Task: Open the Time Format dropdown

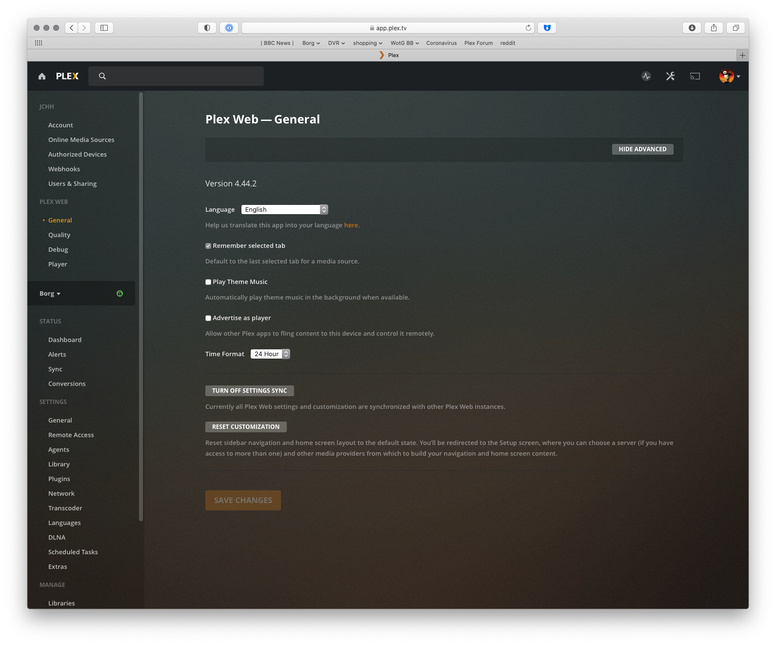Action: (x=270, y=354)
